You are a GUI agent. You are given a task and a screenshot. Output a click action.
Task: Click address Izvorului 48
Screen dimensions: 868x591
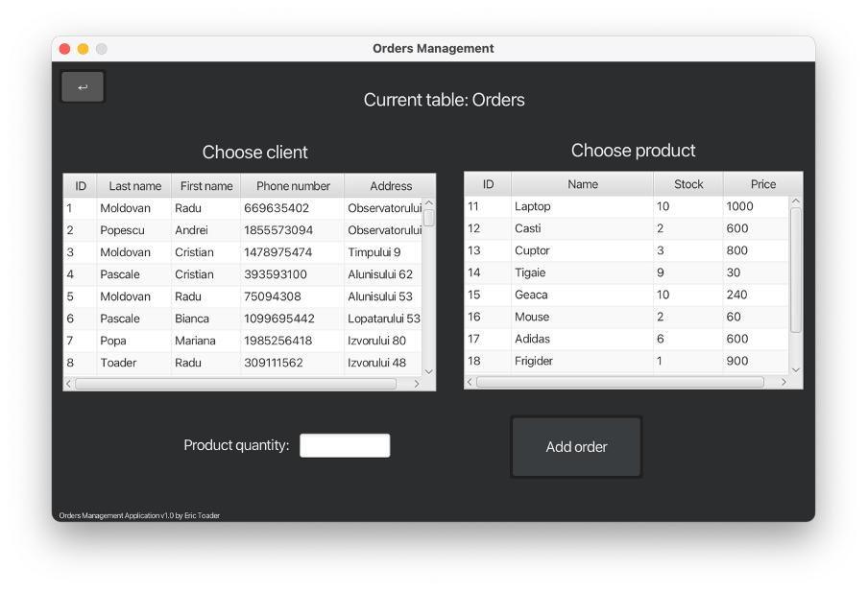point(377,363)
